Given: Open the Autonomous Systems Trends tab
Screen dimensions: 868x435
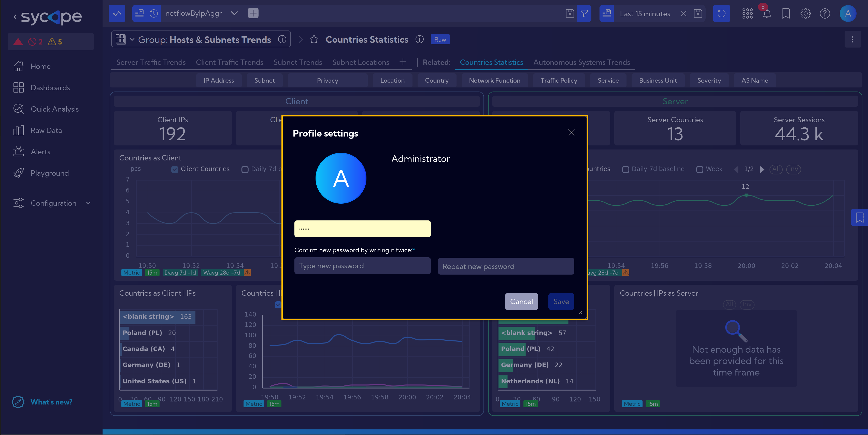Looking at the screenshot, I should pyautogui.click(x=581, y=62).
